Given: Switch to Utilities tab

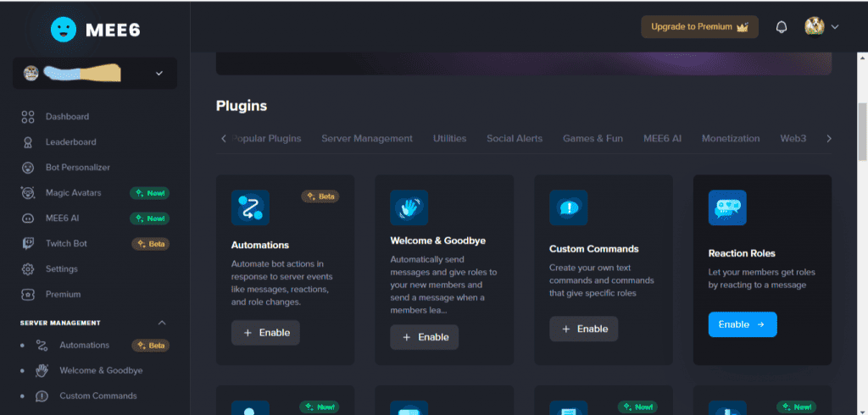Looking at the screenshot, I should coord(449,138).
